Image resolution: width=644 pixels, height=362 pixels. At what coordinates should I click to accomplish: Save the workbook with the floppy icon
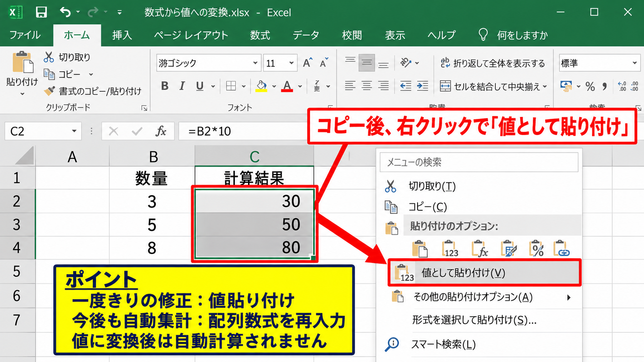[41, 12]
